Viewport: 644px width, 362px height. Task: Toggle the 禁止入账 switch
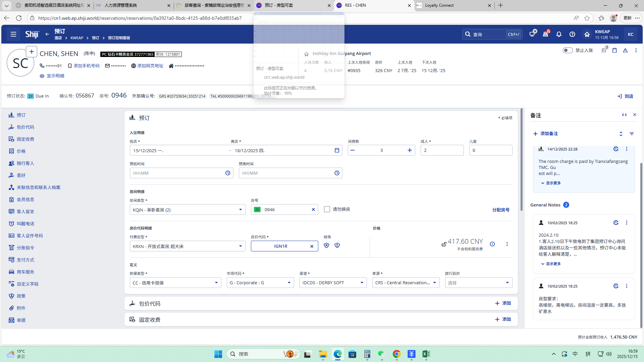click(568, 50)
